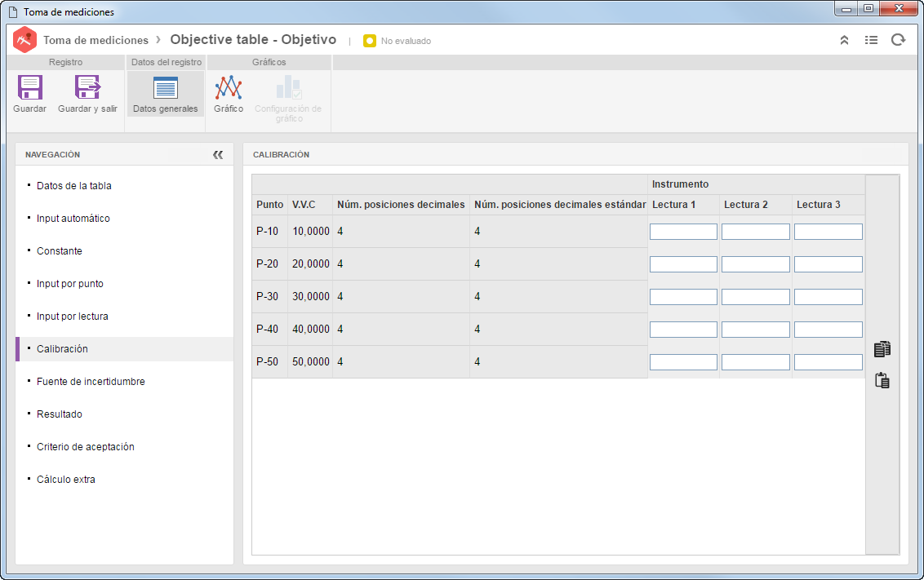The width and height of the screenshot is (924, 580).
Task: Click Lectura 1 field for P-50
Action: point(683,362)
